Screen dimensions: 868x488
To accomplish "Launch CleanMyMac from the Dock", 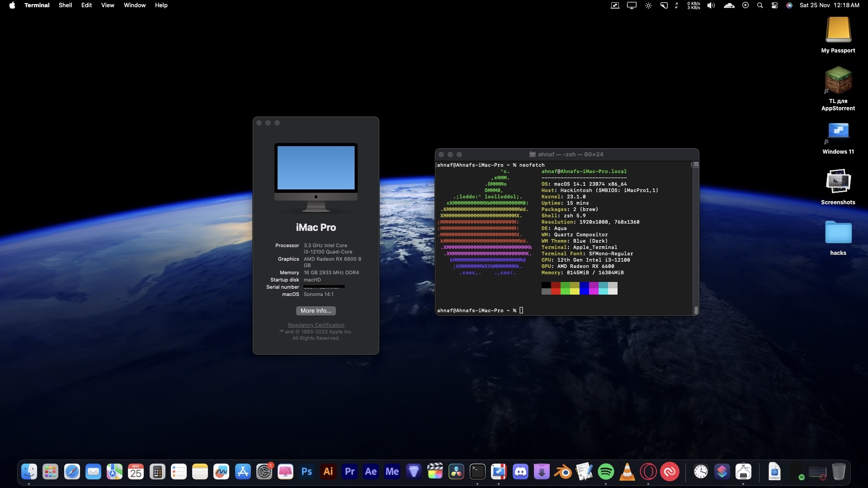I will [x=285, y=472].
